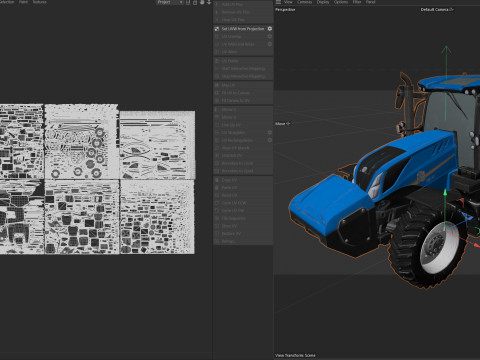Select Start Interactive Mapping
The width and height of the screenshot is (480, 360).
(x=243, y=69)
